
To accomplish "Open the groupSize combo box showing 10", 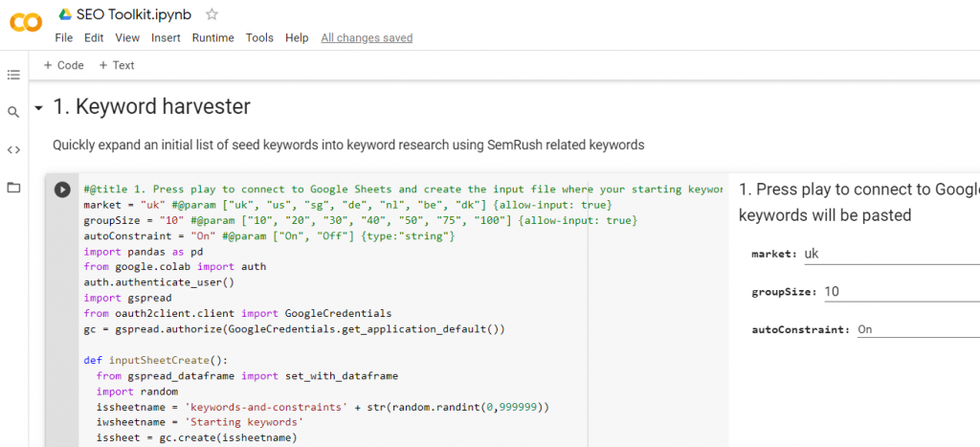I will (x=902, y=291).
